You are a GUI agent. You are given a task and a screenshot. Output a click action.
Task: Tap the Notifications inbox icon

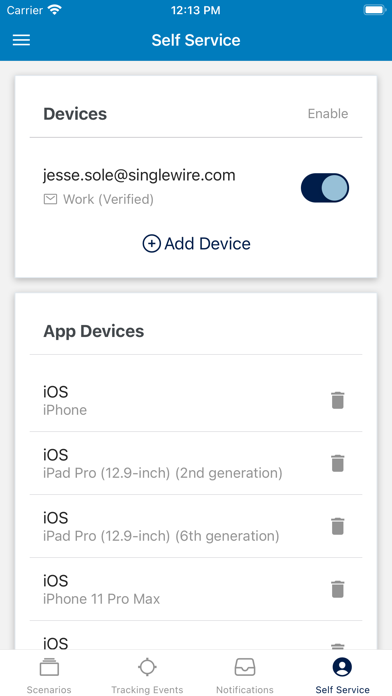point(245,668)
